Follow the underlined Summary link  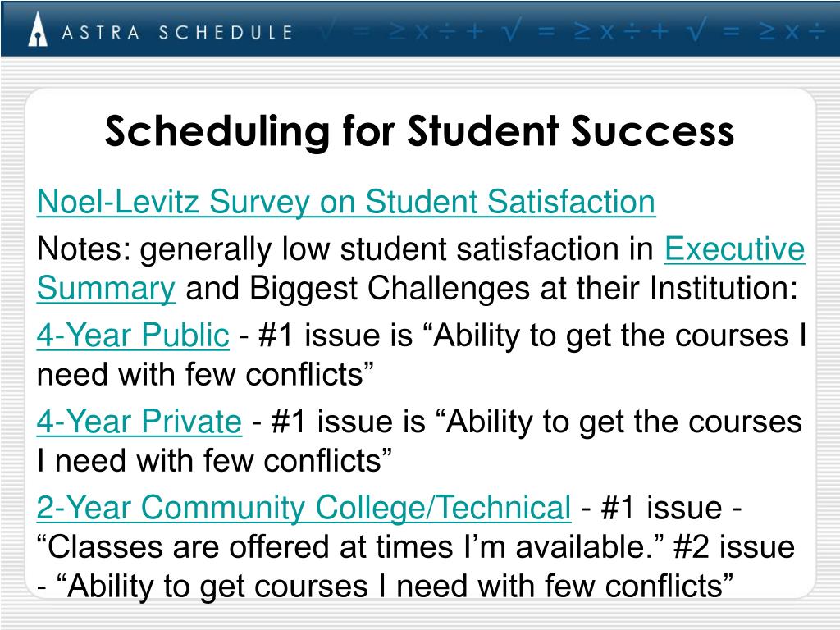tap(106, 290)
